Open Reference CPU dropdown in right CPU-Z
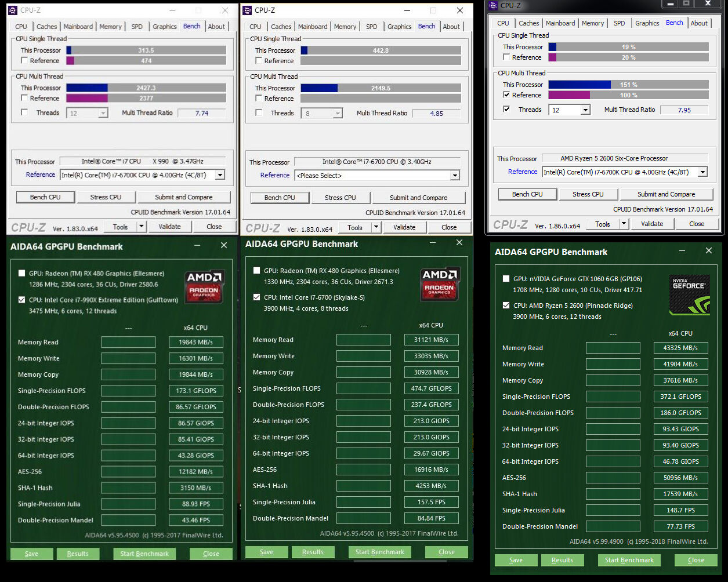 tap(702, 172)
